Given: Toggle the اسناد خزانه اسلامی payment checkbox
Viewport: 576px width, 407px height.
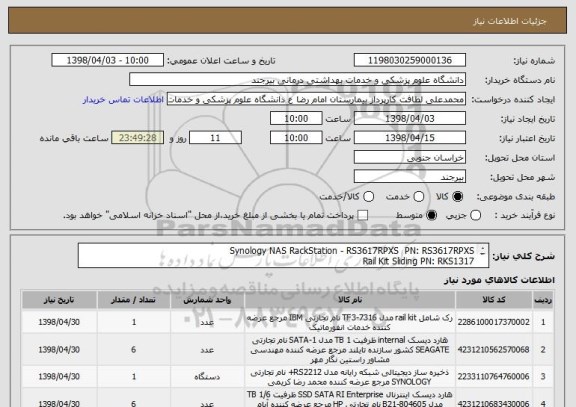Looking at the screenshot, I should point(363,216).
